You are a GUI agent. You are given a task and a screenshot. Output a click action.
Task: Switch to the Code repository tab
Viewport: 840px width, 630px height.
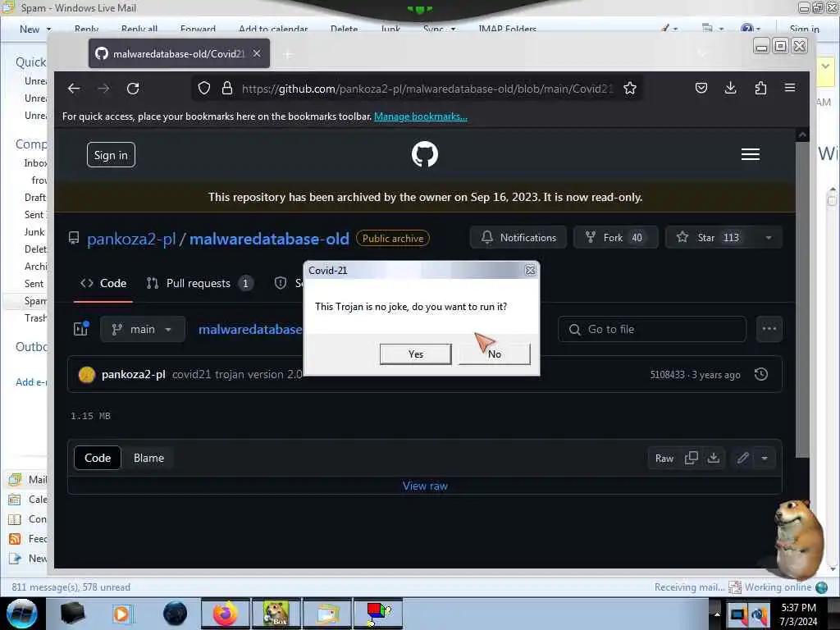103,283
